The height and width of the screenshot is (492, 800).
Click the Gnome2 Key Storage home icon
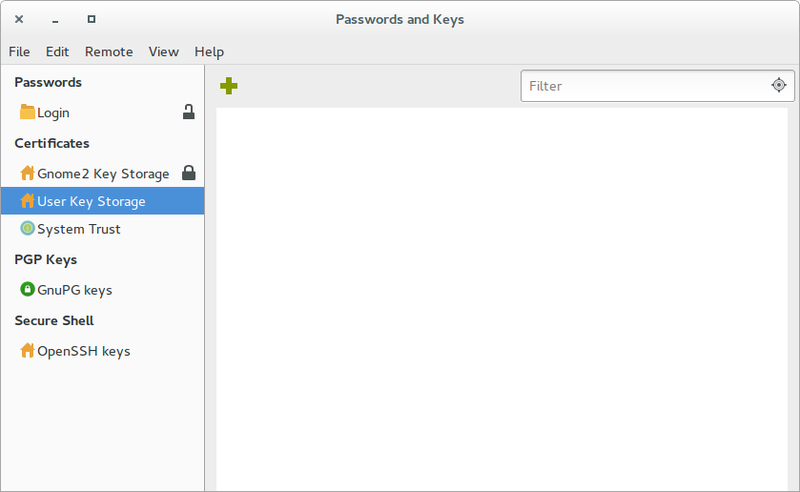[x=27, y=173]
